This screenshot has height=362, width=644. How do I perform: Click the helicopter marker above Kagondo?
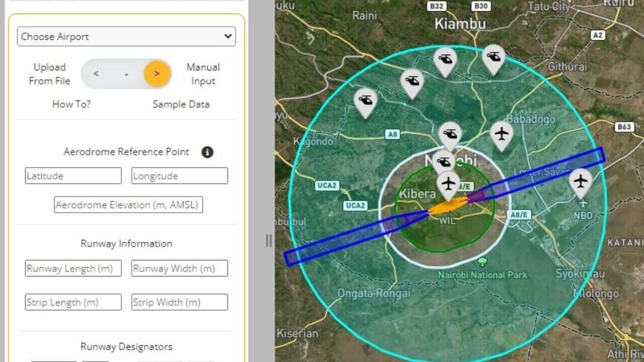coord(366,101)
